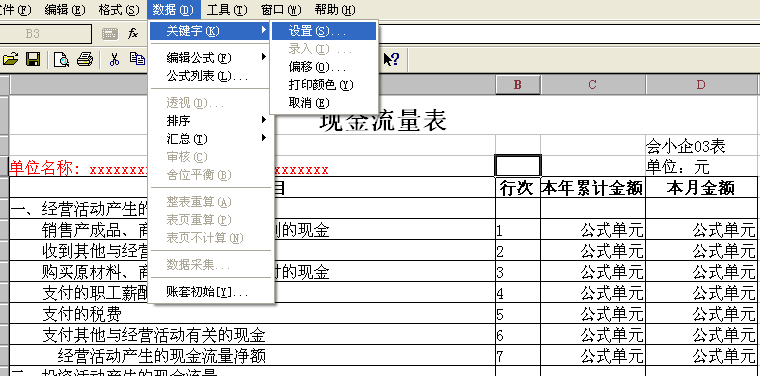Click the 单位：元 cell
Image resolution: width=760 pixels, height=376 pixels.
tap(701, 166)
